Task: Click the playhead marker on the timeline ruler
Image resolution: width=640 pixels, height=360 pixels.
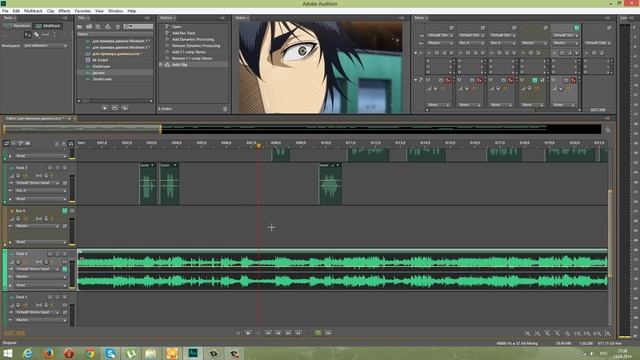Action: click(258, 145)
